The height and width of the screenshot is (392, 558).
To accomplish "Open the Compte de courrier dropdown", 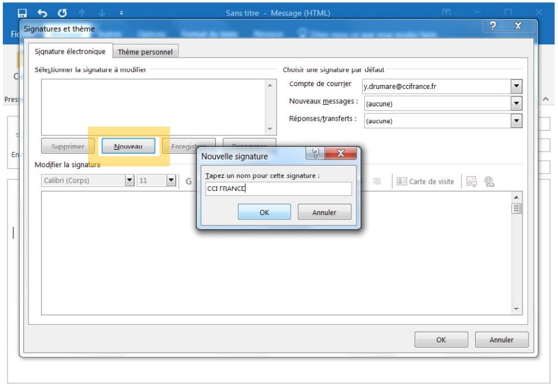I will [516, 87].
